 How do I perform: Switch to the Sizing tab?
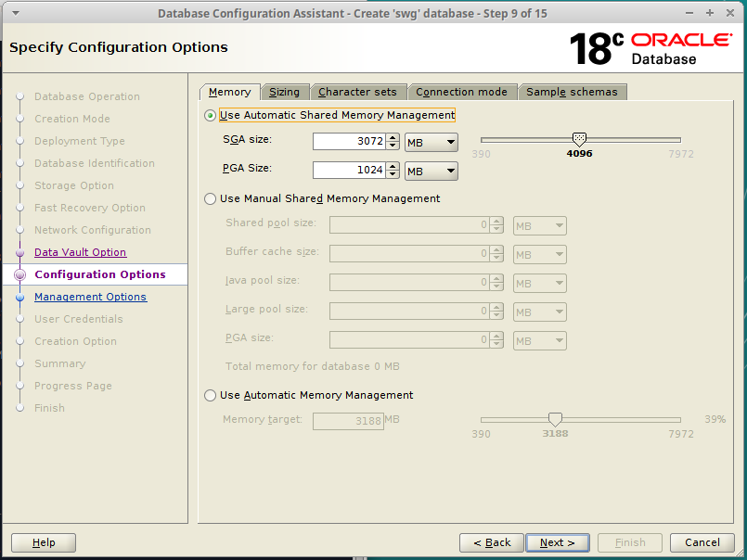284,92
